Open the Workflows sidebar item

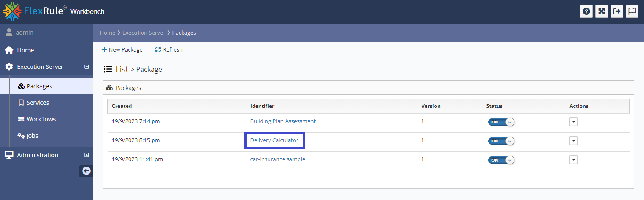pos(46,119)
